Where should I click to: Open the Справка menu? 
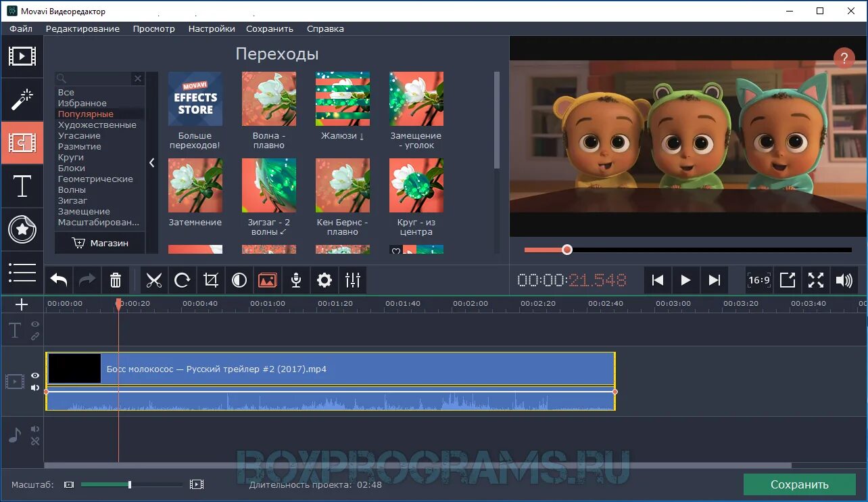[325, 28]
